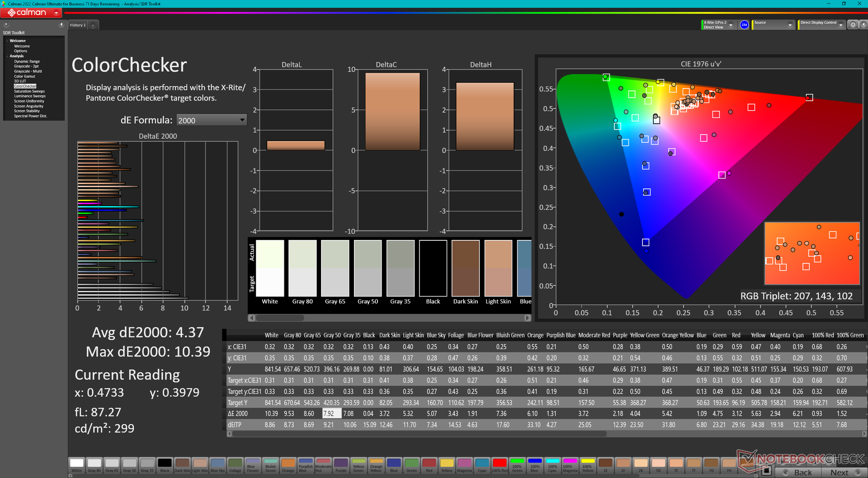Image resolution: width=868 pixels, height=478 pixels.
Task: Collapse the Analysis tree section
Action: point(7,56)
